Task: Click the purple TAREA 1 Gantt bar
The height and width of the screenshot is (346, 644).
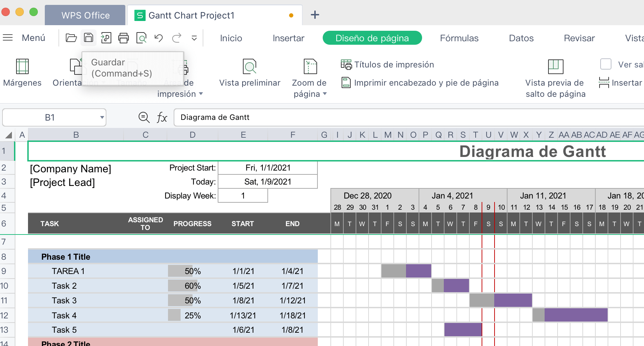Action: tap(419, 271)
